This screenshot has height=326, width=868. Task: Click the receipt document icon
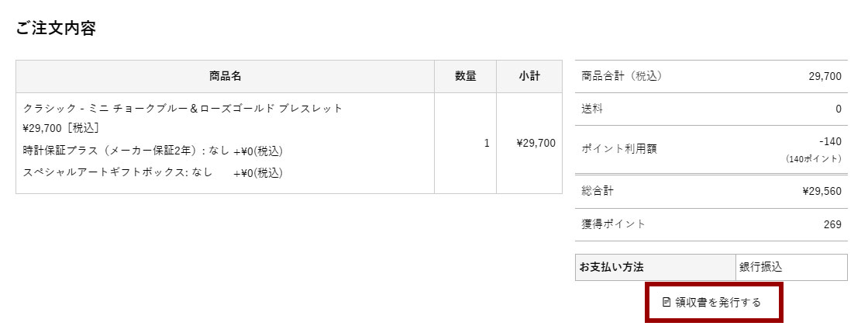666,302
